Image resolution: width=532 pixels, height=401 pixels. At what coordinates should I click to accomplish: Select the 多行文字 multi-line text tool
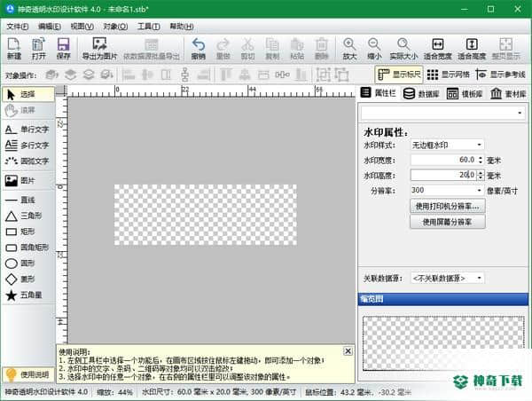click(x=28, y=145)
